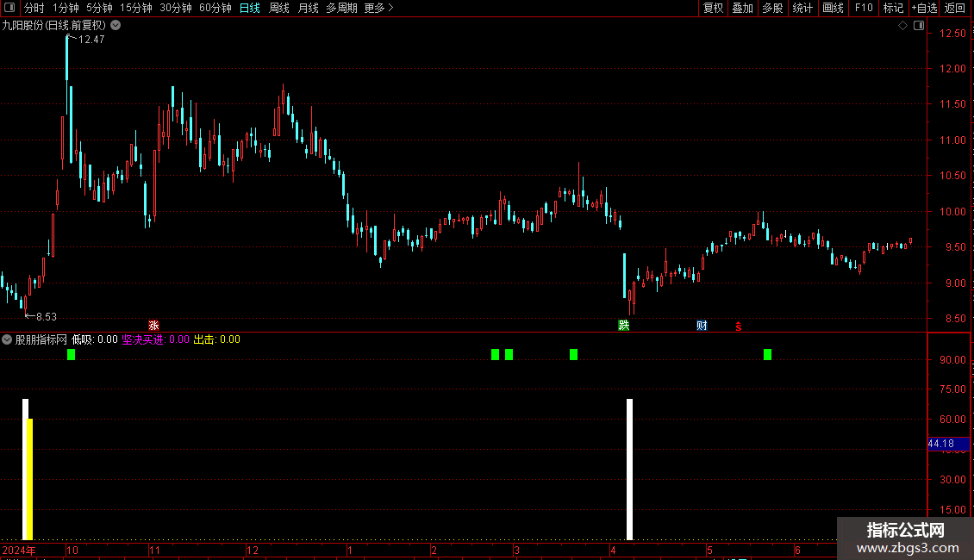Expand the 更多 periods menu
The width and height of the screenshot is (974, 560).
[379, 8]
